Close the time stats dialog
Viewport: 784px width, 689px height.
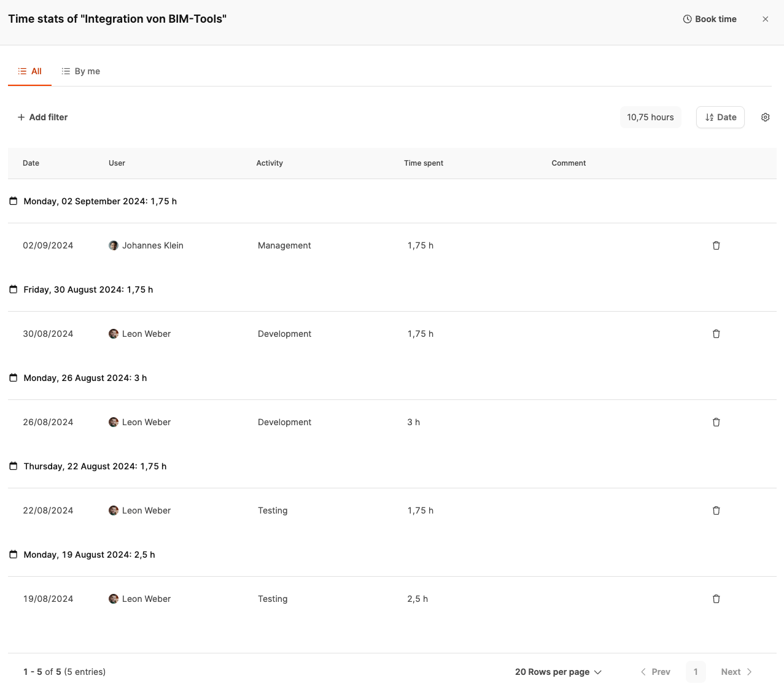[765, 19]
